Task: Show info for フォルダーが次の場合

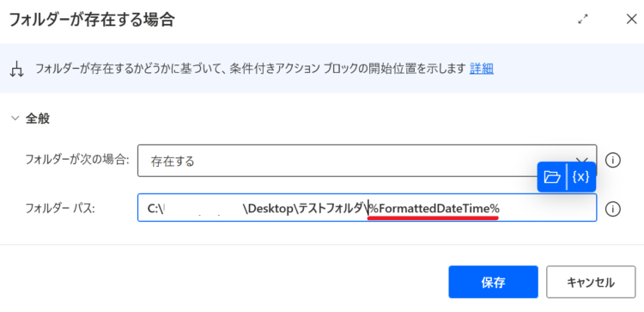Action: (613, 160)
